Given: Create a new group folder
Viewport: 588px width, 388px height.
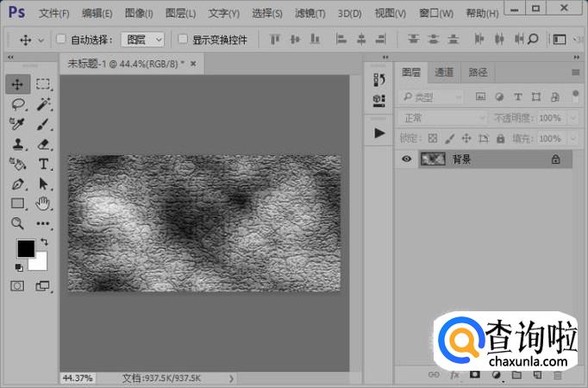Looking at the screenshot, I should pyautogui.click(x=516, y=374).
